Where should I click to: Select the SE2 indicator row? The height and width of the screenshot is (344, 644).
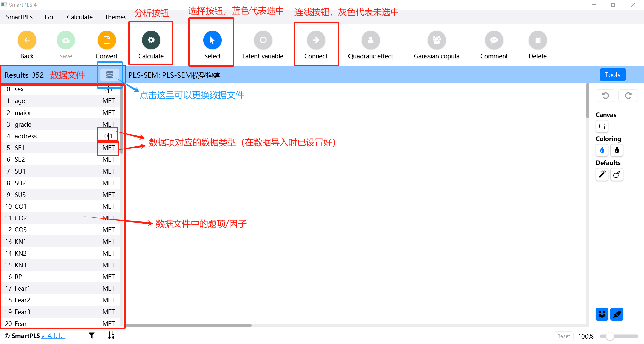click(x=60, y=159)
